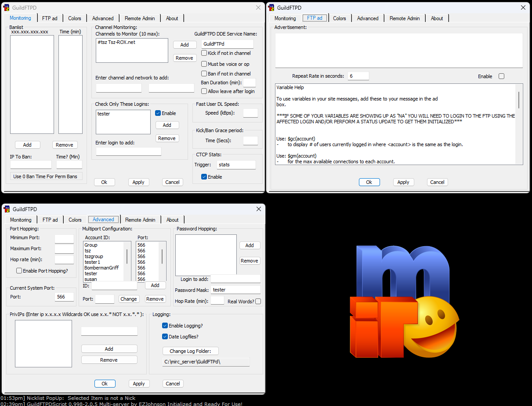
Task: Open the About tab in the Advanced window
Action: (x=173, y=220)
